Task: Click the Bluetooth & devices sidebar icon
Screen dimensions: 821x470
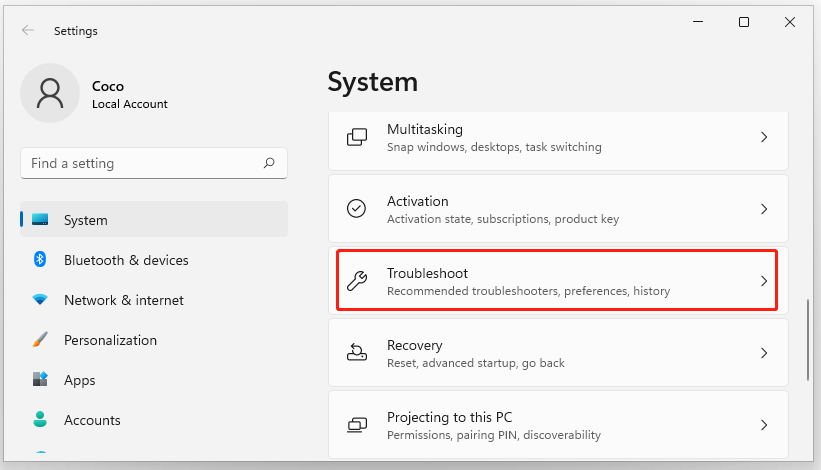Action: 40,260
